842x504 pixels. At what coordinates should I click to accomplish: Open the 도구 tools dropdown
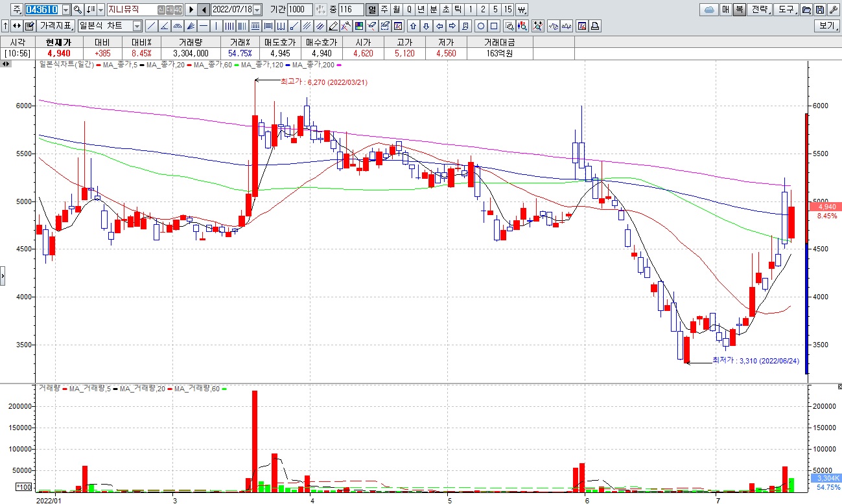tap(787, 10)
